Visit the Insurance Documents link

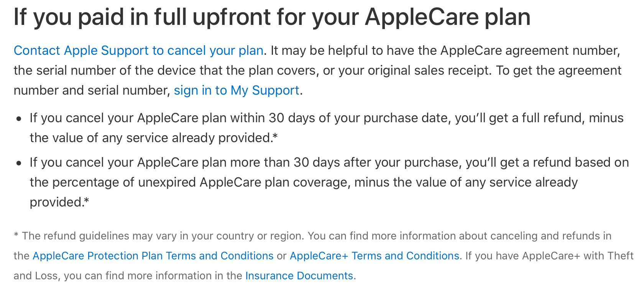pyautogui.click(x=299, y=276)
